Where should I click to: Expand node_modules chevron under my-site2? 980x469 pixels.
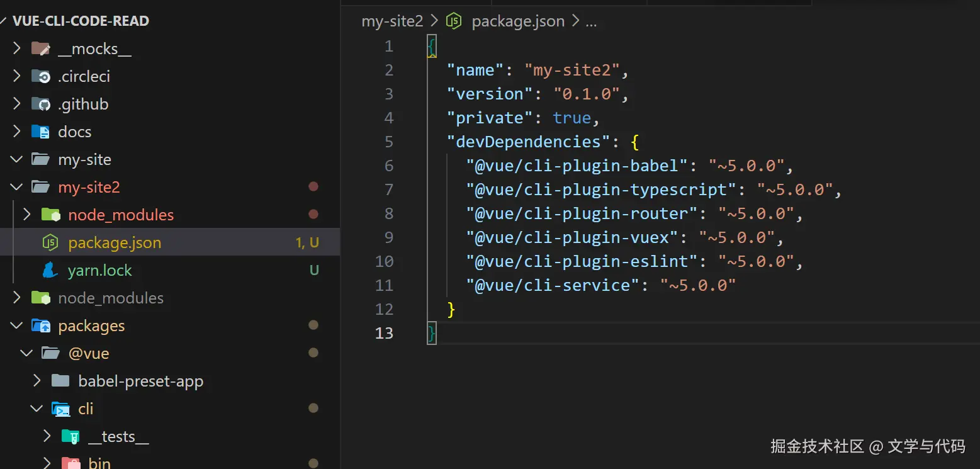tap(27, 215)
